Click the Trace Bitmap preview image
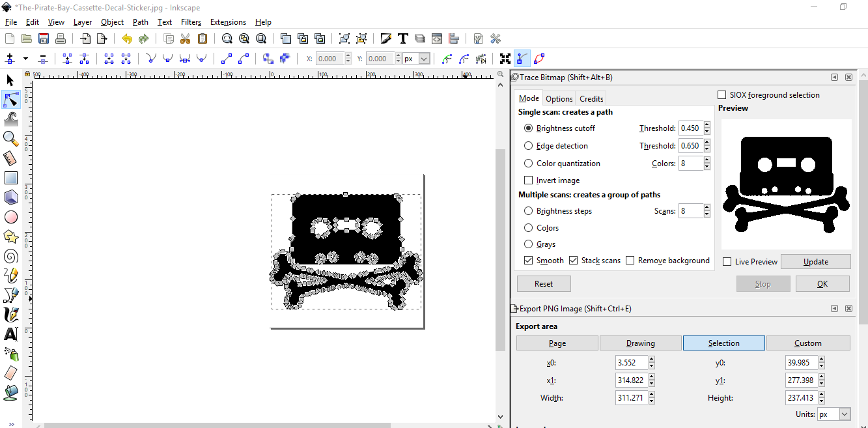This screenshot has width=868, height=428. (x=787, y=184)
